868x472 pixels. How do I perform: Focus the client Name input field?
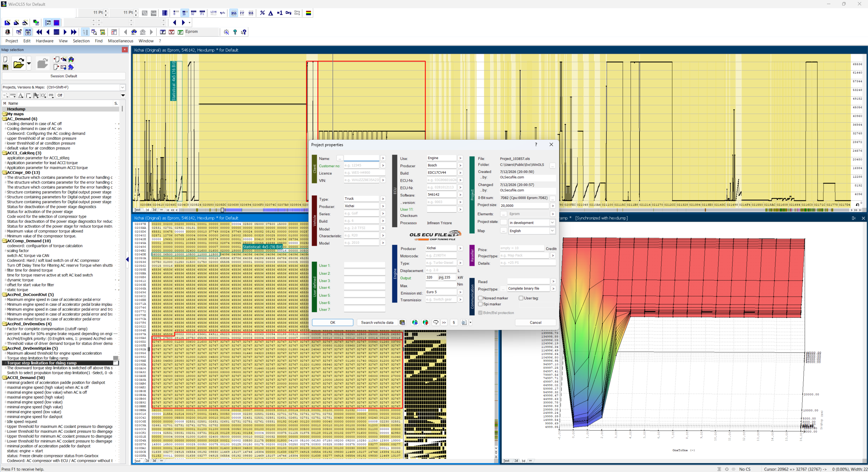pyautogui.click(x=361, y=158)
